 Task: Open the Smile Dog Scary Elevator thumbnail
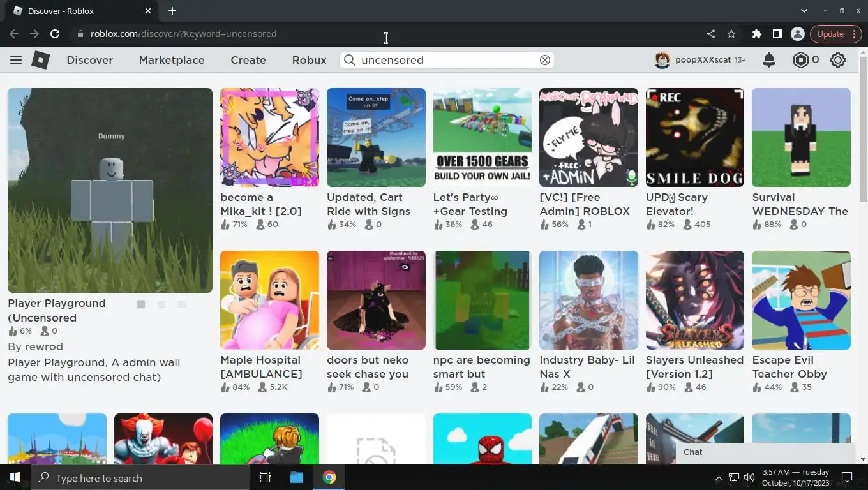click(x=695, y=137)
